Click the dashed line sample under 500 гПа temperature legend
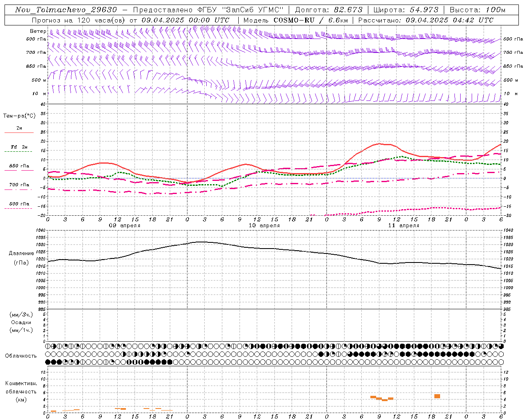525x420 pixels. [x=19, y=208]
